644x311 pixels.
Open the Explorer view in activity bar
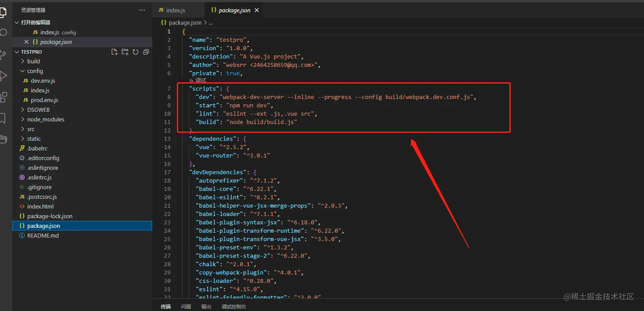click(2, 13)
